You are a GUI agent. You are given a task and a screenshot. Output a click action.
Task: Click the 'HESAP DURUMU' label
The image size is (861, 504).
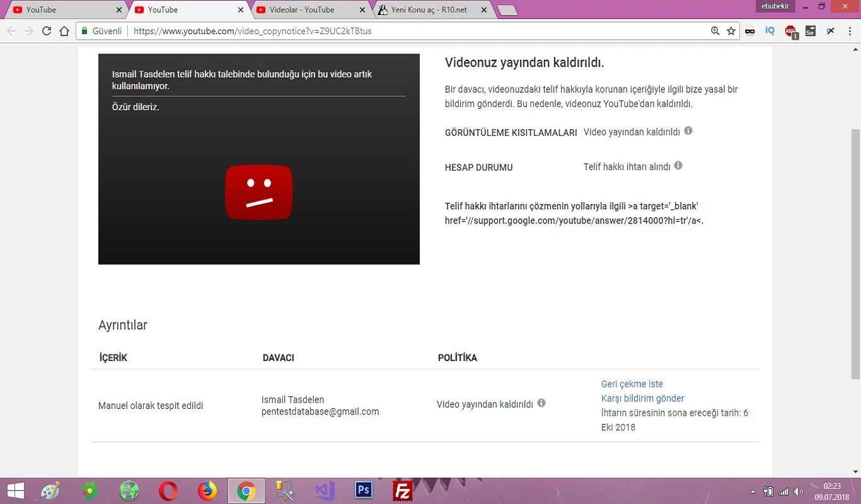[479, 168]
